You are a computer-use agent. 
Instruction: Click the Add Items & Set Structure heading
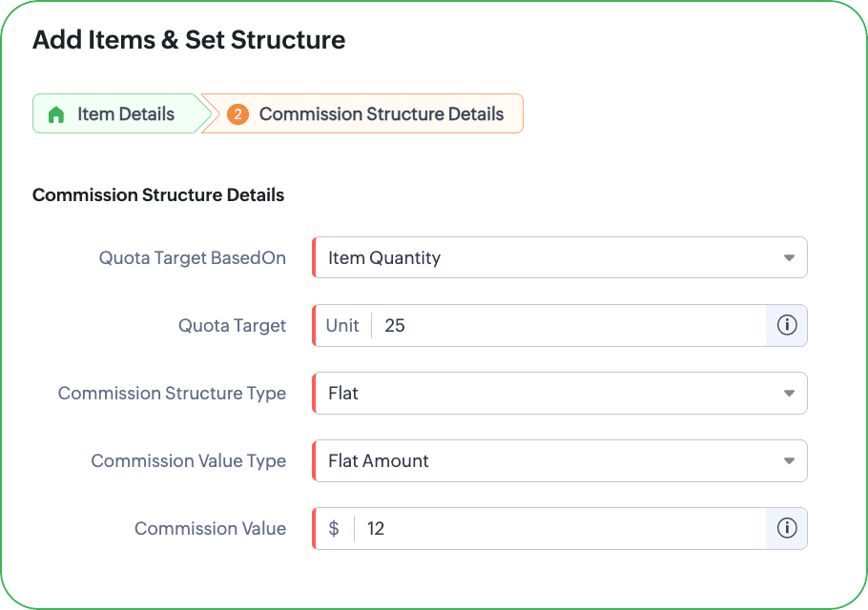click(189, 40)
